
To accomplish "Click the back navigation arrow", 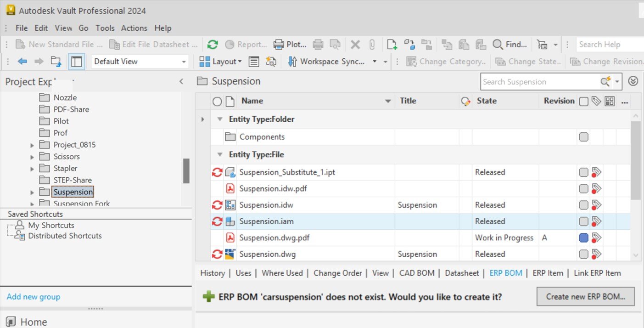I will pyautogui.click(x=22, y=61).
